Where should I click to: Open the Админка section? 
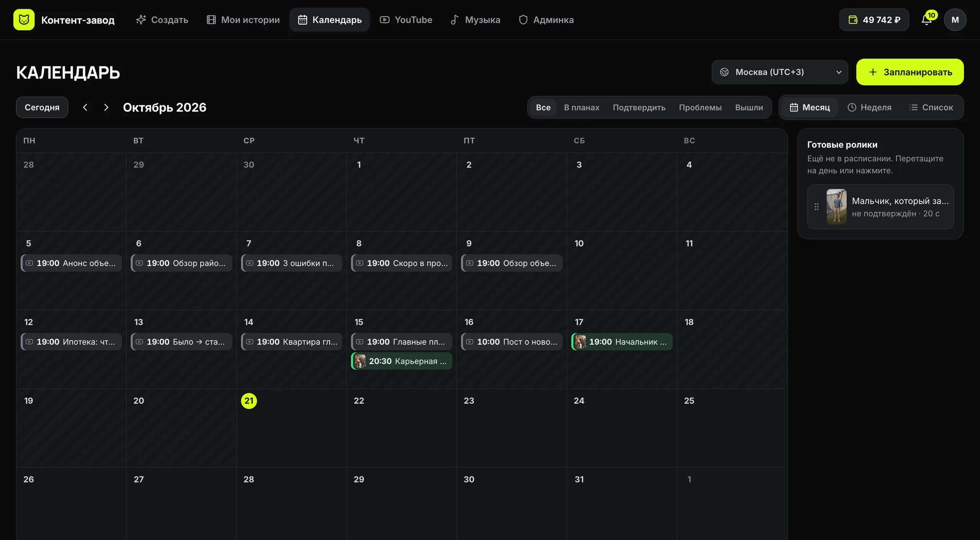point(546,20)
